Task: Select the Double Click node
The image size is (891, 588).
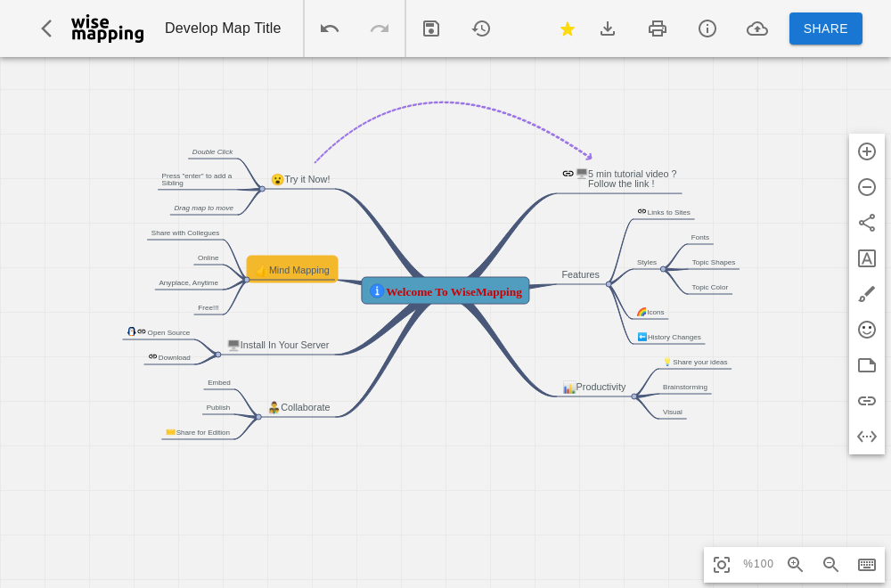Action: (213, 151)
